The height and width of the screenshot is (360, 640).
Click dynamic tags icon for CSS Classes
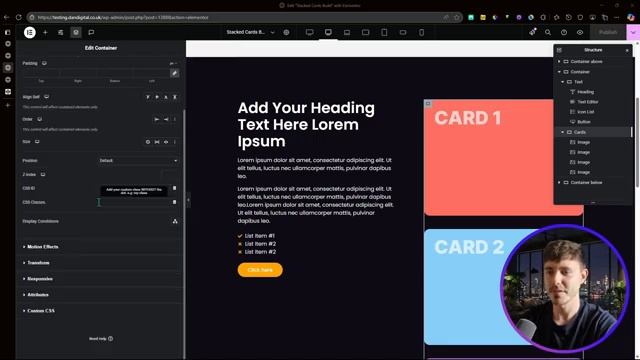tap(175, 202)
